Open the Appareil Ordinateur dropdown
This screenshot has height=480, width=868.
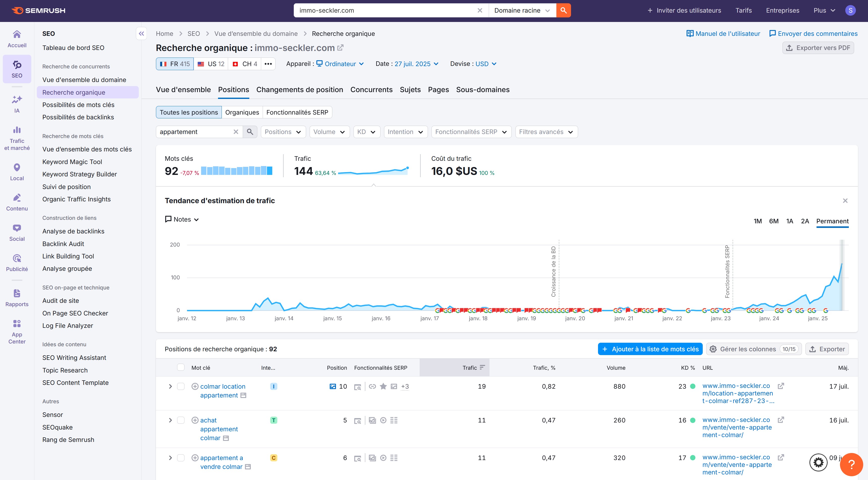[x=340, y=64]
